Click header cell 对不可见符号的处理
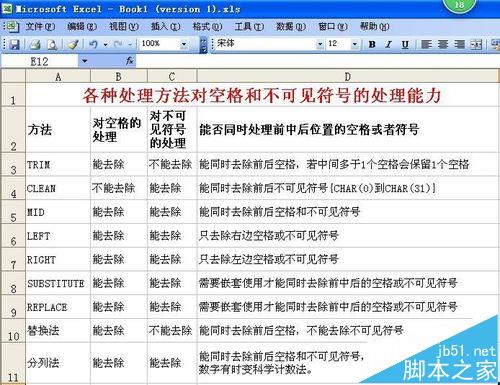 [172, 130]
